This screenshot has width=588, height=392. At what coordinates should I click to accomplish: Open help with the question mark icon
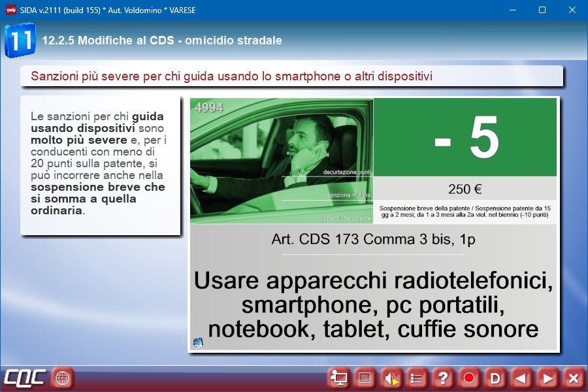tap(443, 378)
